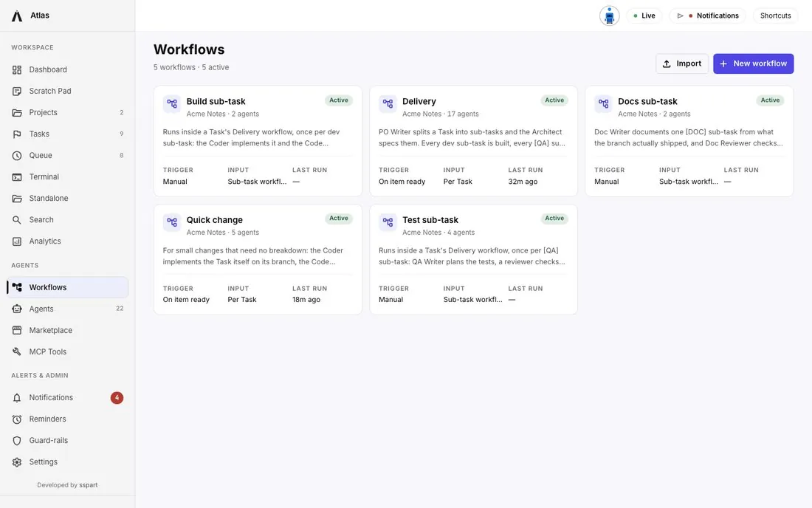Click the Search magnifier icon
This screenshot has width=812, height=508.
click(x=17, y=220)
